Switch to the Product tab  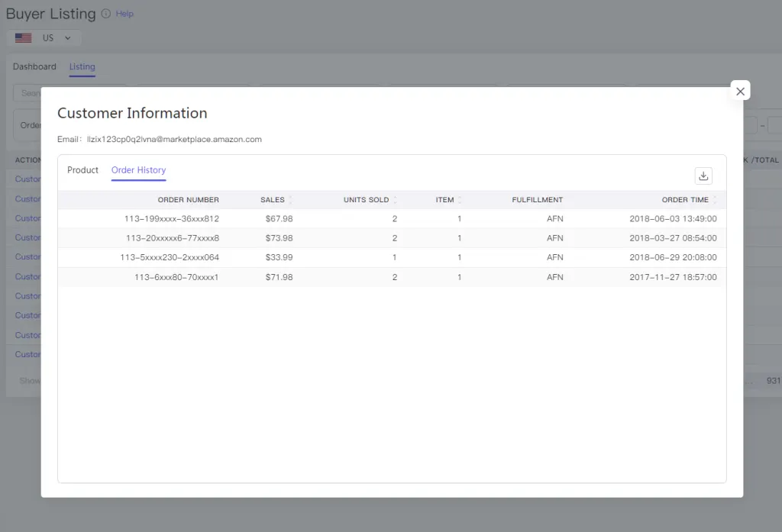point(82,170)
